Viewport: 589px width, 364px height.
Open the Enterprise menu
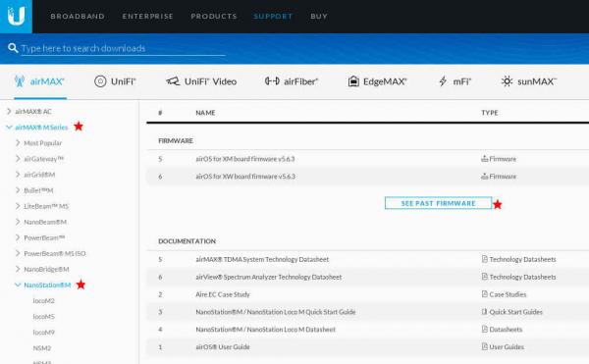click(x=147, y=16)
